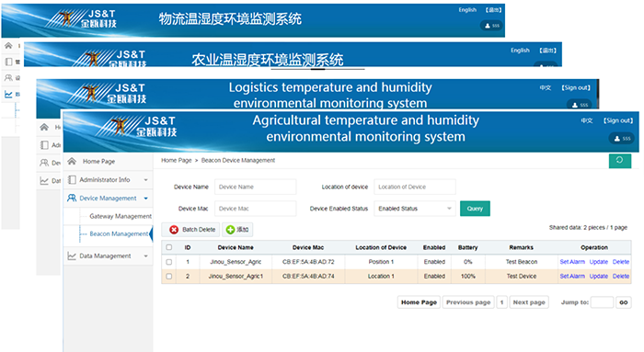This screenshot has width=644, height=352.
Task: Click Update for Jinou_Sensor_Agric1 row
Action: pyautogui.click(x=598, y=276)
